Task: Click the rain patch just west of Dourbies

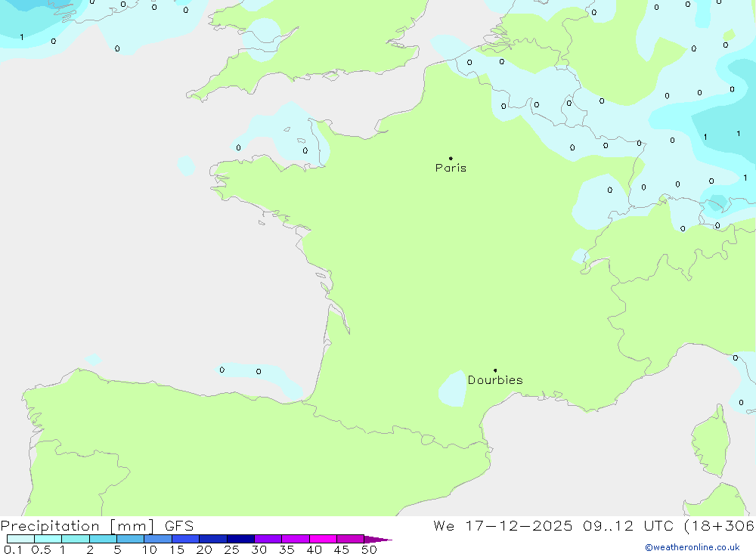Action: (453, 388)
